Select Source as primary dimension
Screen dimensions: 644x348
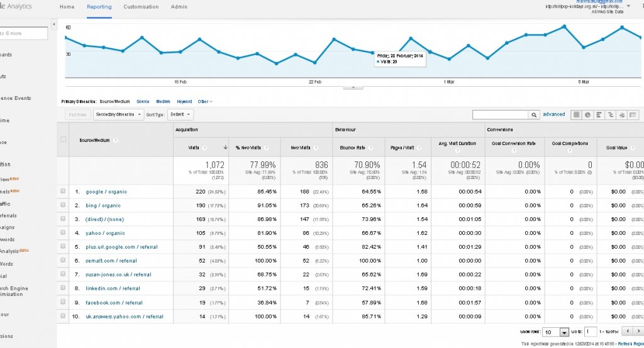(x=143, y=101)
